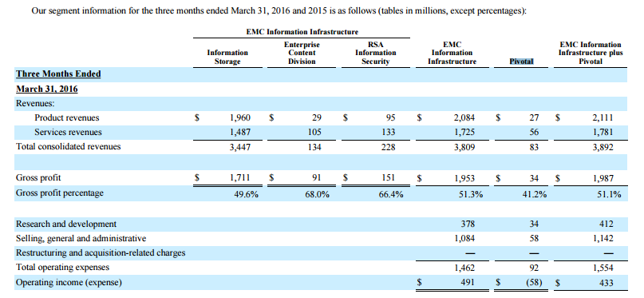Image resolution: width=644 pixels, height=298 pixels.
Task: Click the 29 Enterprise Content product revenues value
Action: (317, 118)
